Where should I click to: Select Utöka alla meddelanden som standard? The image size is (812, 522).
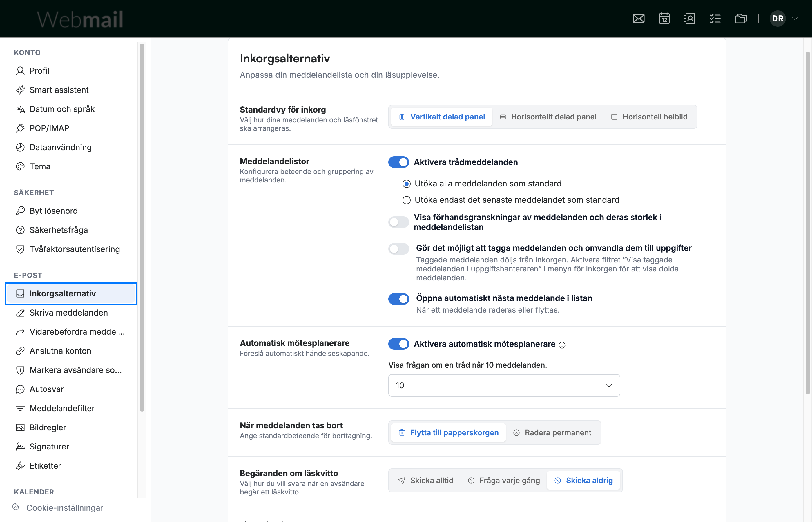click(x=406, y=184)
